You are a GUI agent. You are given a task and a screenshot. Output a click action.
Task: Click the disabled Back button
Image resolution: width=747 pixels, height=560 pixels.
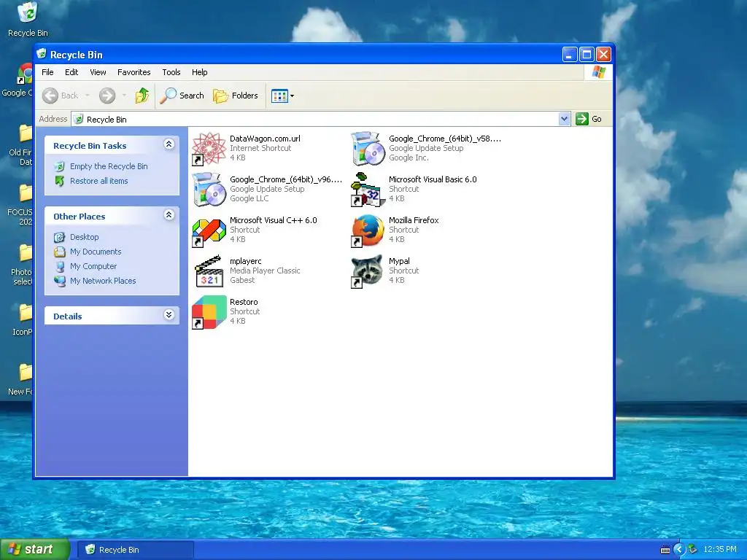(x=61, y=96)
